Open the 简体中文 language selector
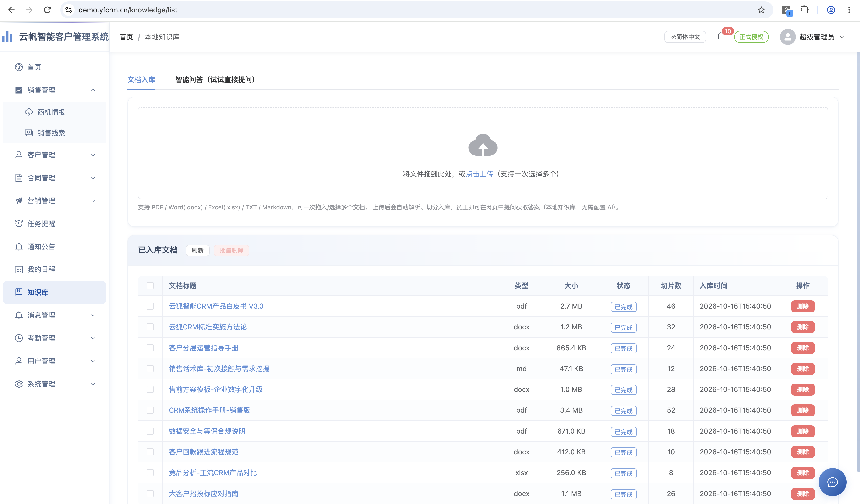The image size is (860, 504). point(685,37)
